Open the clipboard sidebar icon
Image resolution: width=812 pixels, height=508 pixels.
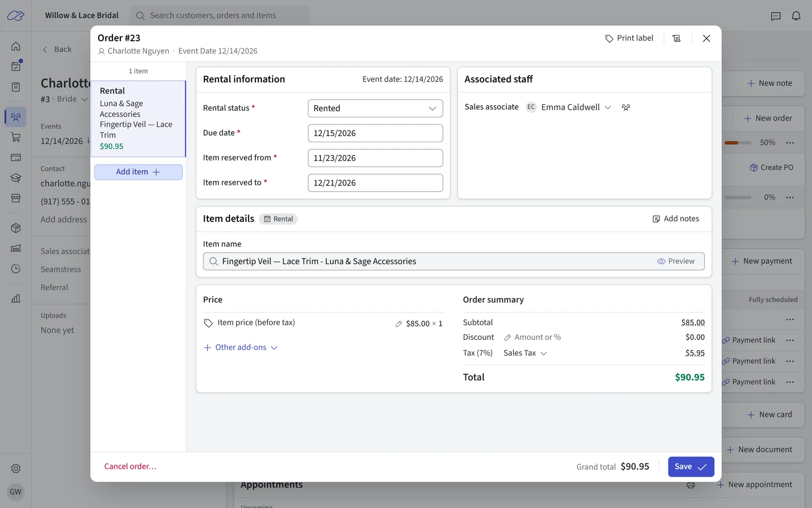(x=16, y=87)
